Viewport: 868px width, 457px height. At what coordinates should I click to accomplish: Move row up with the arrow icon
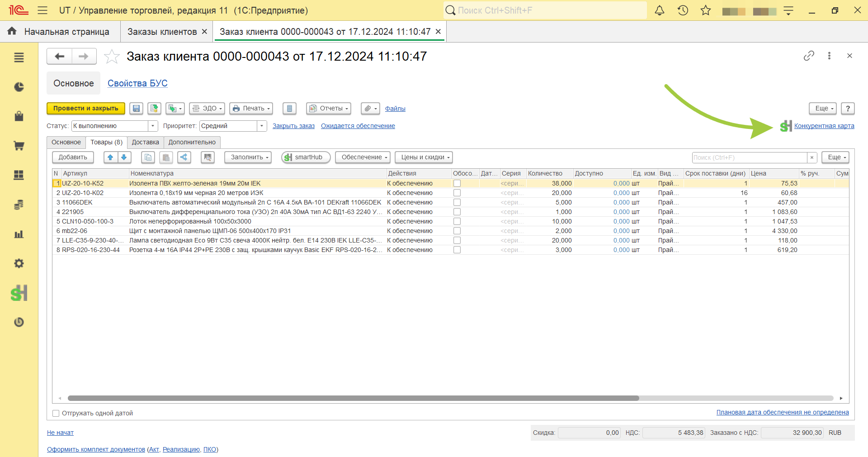110,157
